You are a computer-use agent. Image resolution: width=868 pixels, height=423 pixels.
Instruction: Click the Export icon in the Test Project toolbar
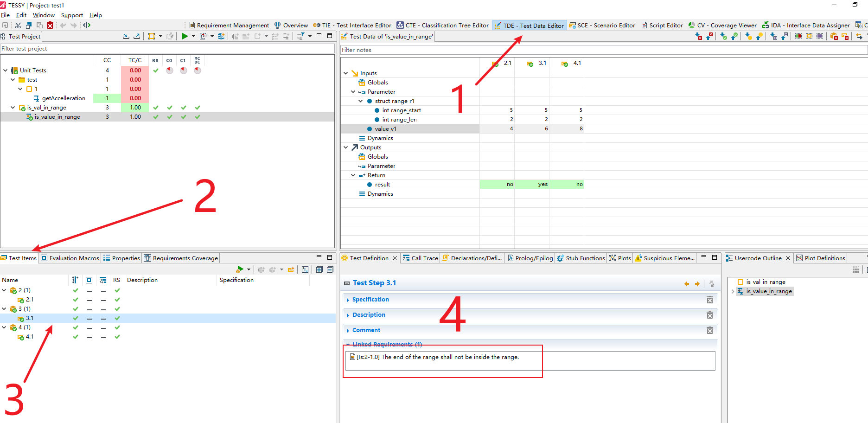click(x=137, y=36)
